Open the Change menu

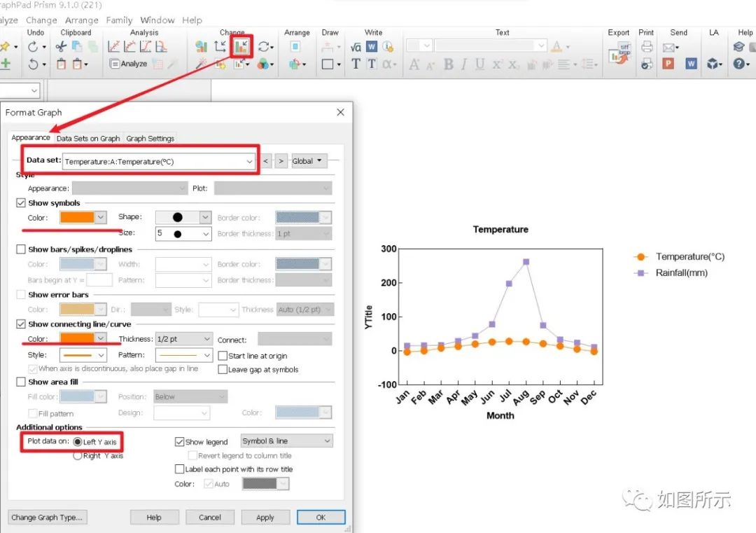click(41, 20)
